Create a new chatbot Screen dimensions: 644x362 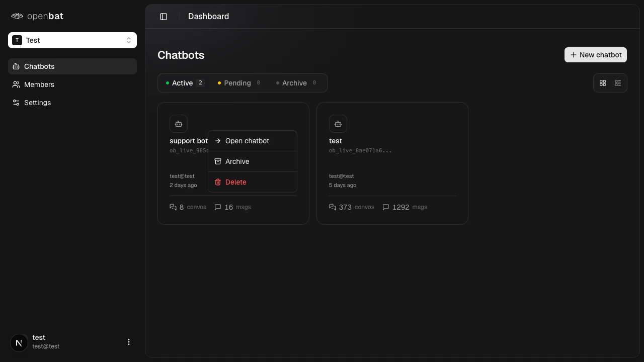pyautogui.click(x=595, y=55)
